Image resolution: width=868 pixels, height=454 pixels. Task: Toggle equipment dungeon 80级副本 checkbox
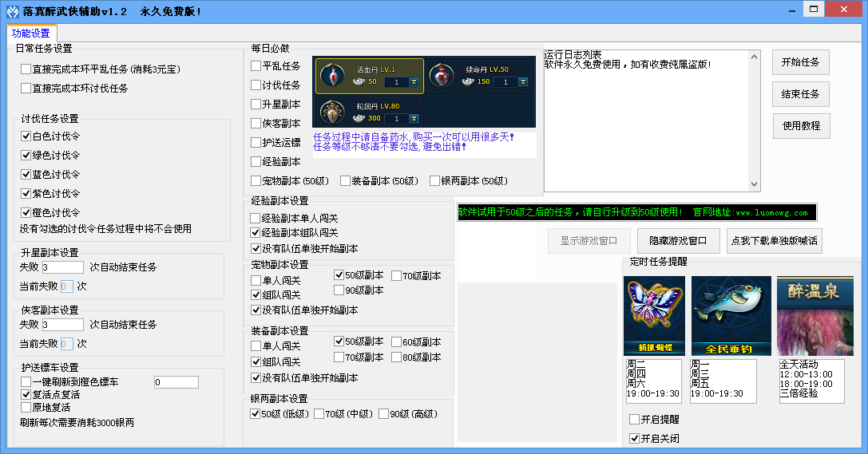pyautogui.click(x=396, y=357)
